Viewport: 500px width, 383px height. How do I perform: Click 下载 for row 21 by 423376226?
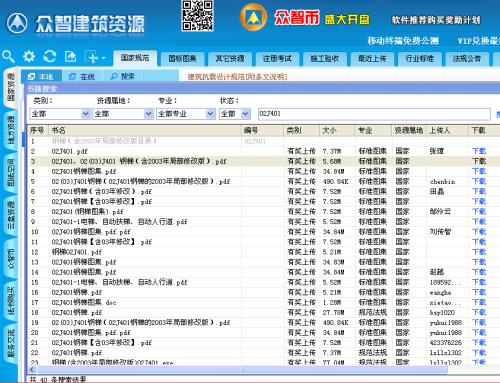[x=479, y=343]
